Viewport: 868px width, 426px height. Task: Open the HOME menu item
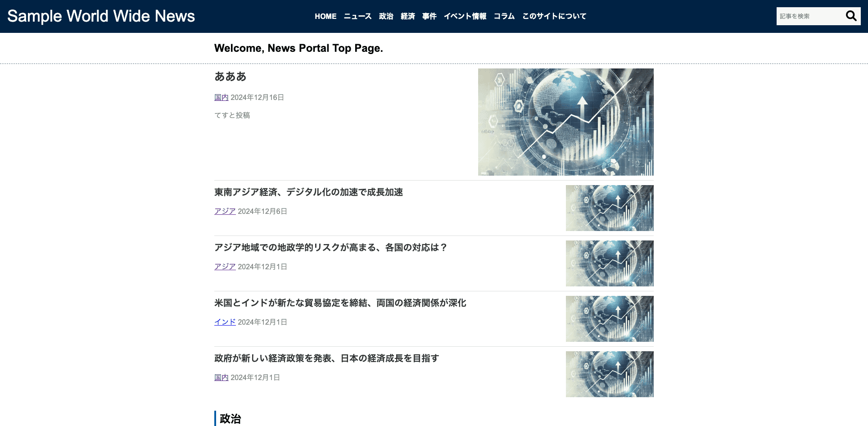tap(325, 16)
